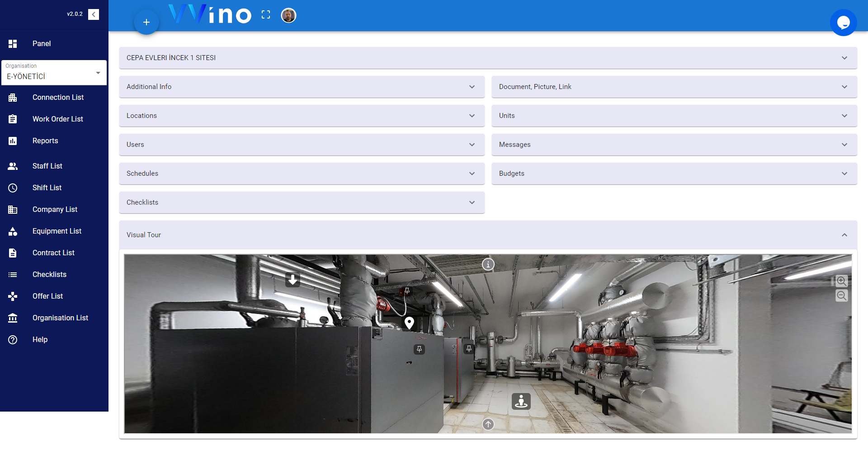The image size is (868, 450).
Task: Zoom in on the visual tour panorama
Action: (842, 281)
